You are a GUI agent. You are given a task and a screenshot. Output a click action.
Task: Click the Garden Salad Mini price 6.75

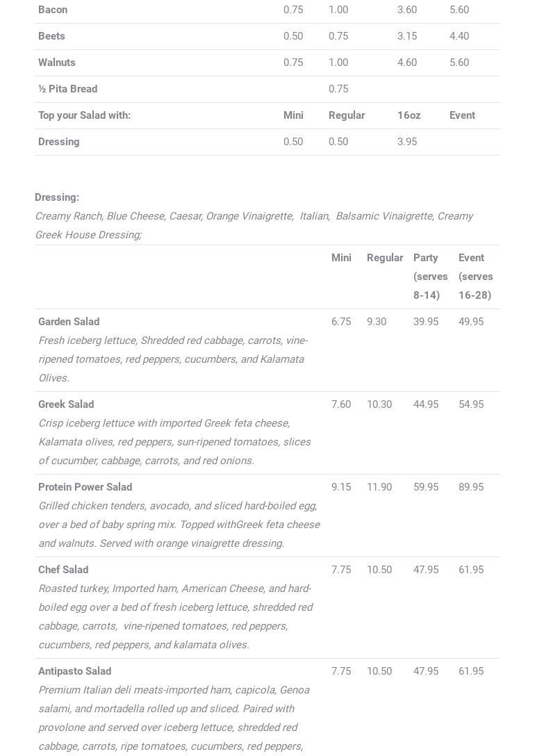(x=340, y=322)
